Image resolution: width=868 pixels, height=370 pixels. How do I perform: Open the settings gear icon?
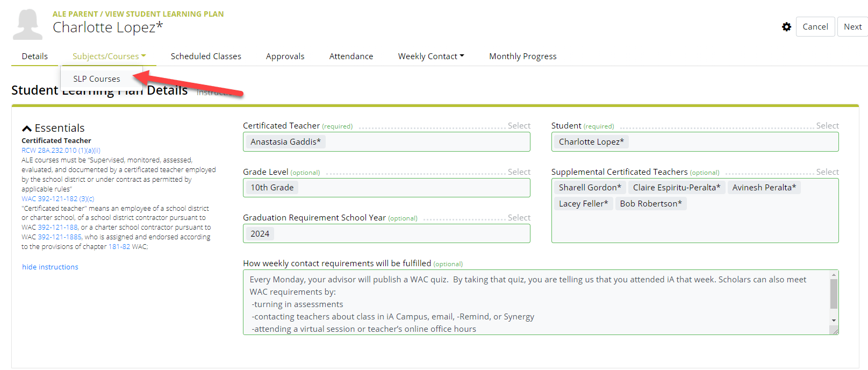(786, 26)
